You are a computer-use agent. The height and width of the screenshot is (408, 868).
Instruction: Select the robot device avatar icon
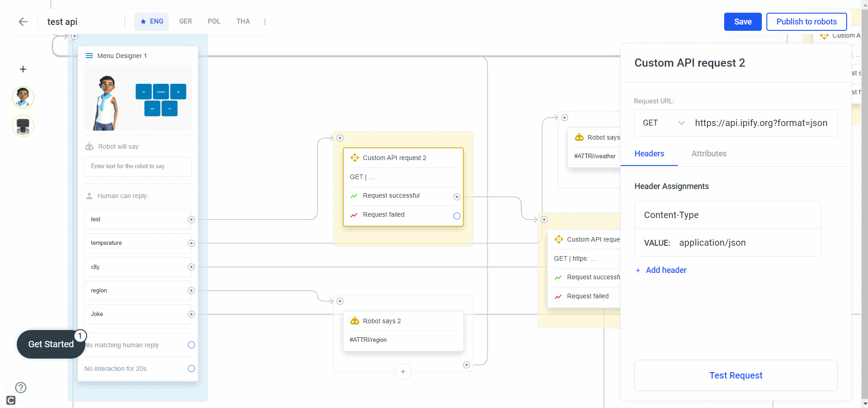click(23, 126)
